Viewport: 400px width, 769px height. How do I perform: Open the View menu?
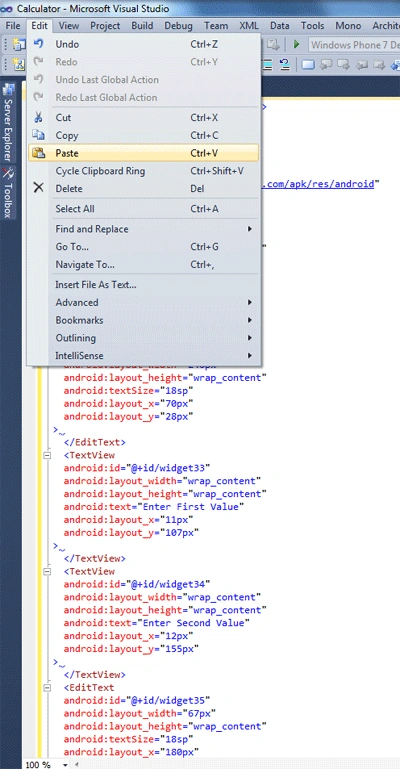tap(69, 26)
